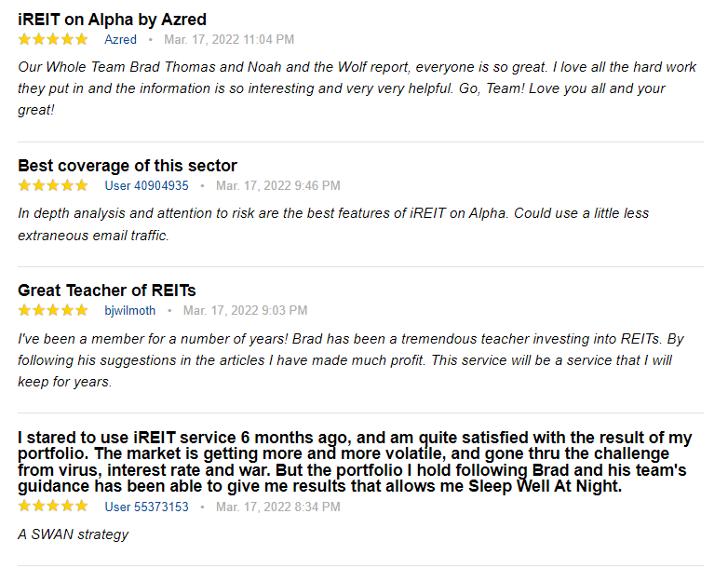Click the review text starting 'I've been a member'
728x568 pixels.
pyautogui.click(x=350, y=359)
